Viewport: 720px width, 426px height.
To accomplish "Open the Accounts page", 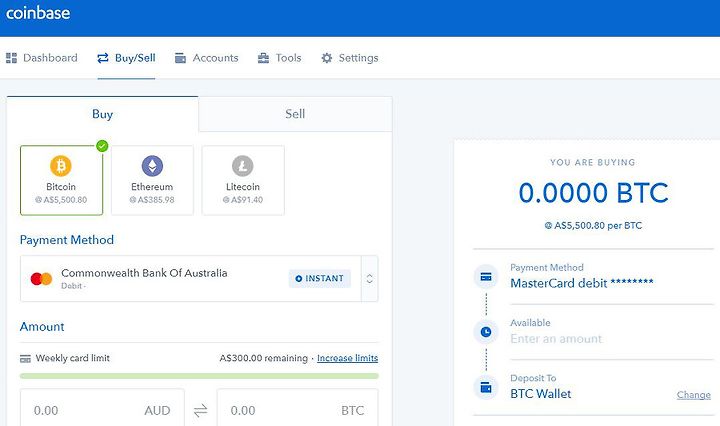I will 207,58.
